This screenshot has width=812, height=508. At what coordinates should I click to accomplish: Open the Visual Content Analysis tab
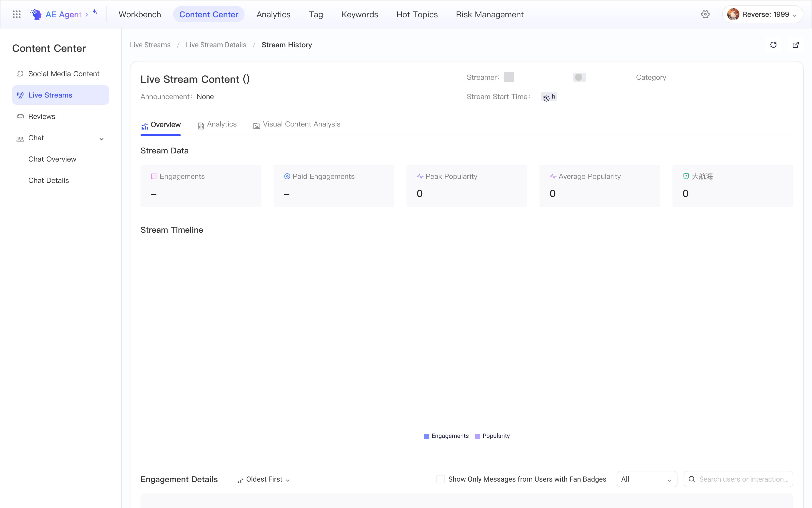pyautogui.click(x=297, y=125)
